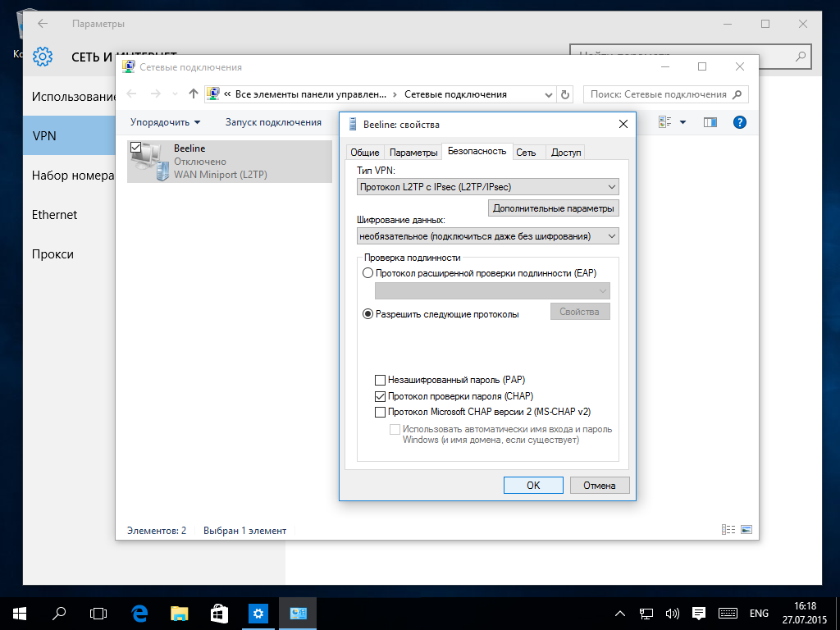Click the Отмена button
Viewport: 840px width, 630px height.
[x=600, y=486]
